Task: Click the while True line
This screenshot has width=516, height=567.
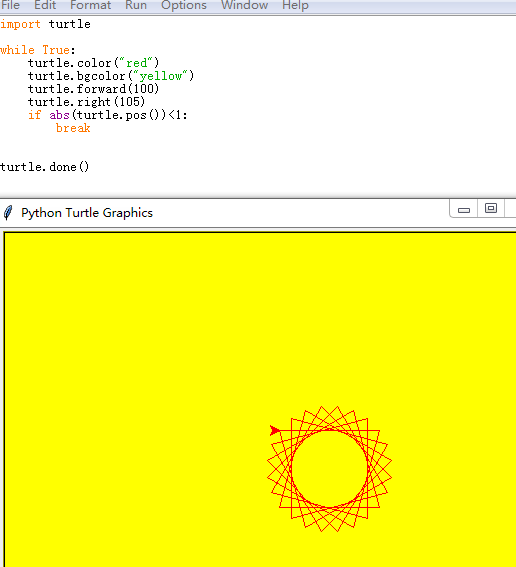Action: [38, 50]
